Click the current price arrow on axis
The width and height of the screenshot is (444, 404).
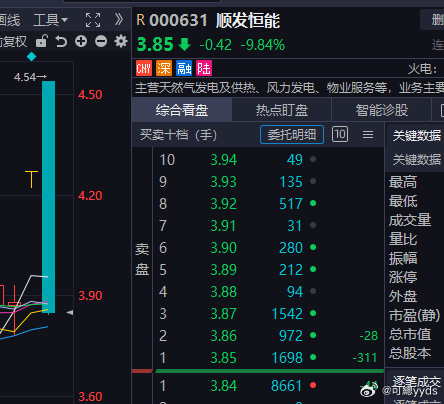pos(70,312)
